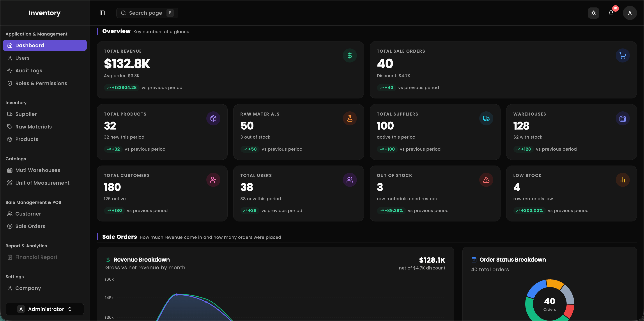This screenshot has width=644, height=321.
Task: Click the donut chart center '40 Orders'
Action: (x=550, y=304)
